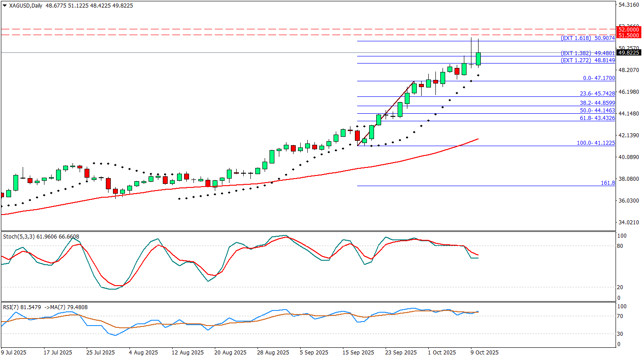Select the red 52.0000 price level tag
The height and width of the screenshot is (358, 644).
point(628,29)
